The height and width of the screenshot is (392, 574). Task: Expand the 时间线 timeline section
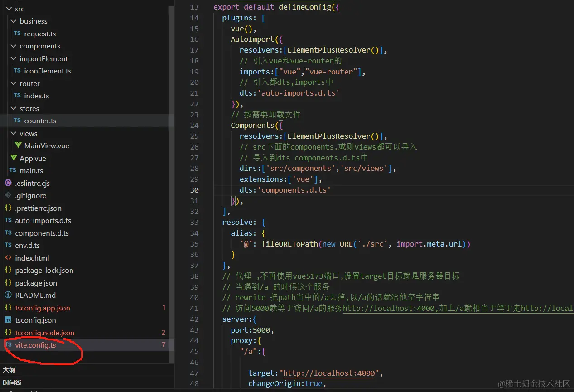click(12, 382)
